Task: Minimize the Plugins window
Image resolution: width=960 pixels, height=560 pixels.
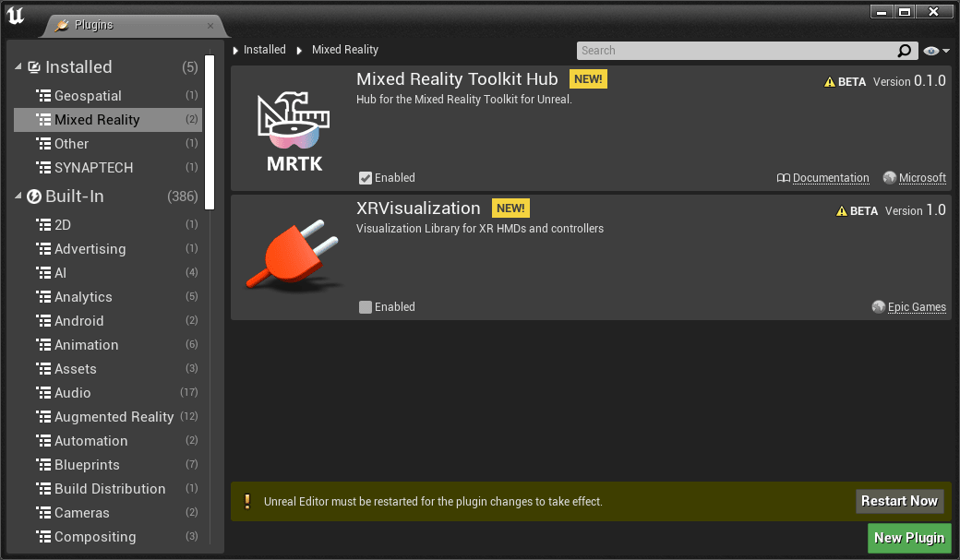Action: (882, 12)
